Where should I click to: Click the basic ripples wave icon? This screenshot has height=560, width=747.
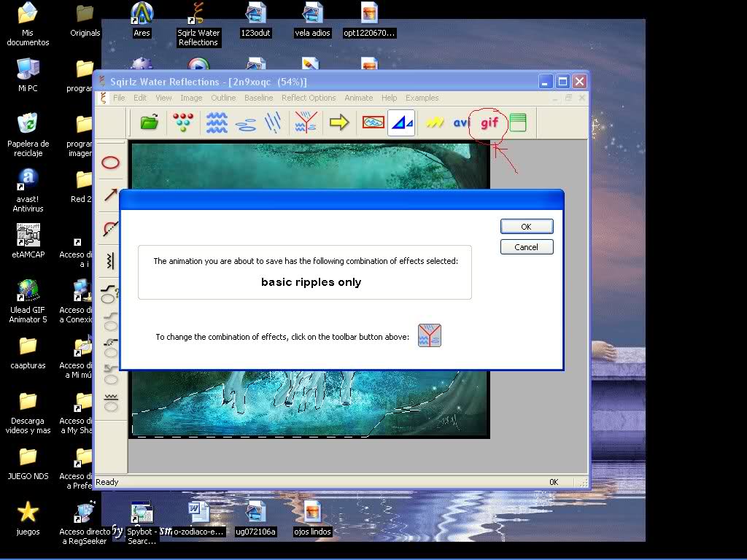pyautogui.click(x=217, y=122)
